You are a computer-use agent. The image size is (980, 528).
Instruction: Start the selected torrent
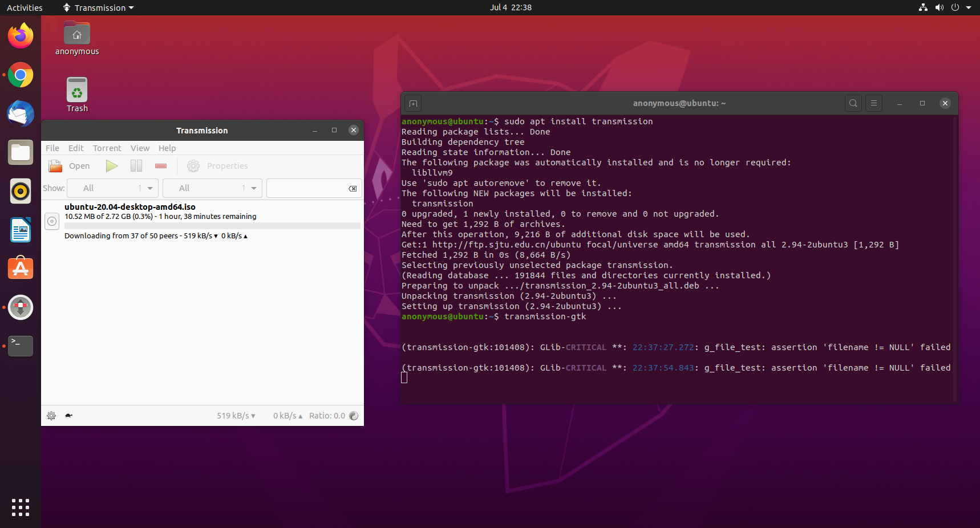pyautogui.click(x=111, y=165)
